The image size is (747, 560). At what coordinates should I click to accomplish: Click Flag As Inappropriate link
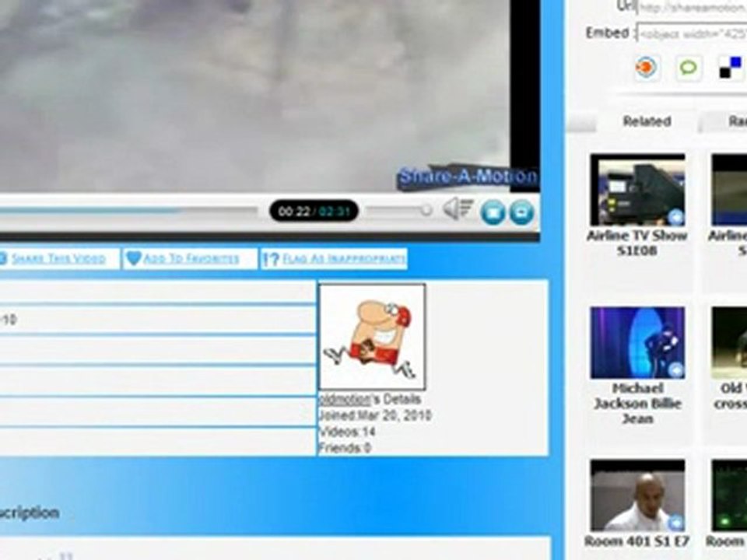(344, 258)
